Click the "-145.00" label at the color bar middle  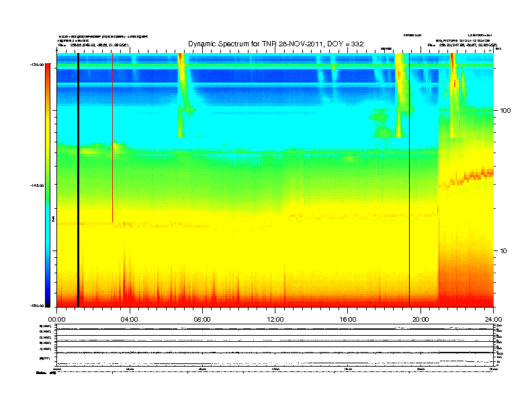(x=37, y=185)
